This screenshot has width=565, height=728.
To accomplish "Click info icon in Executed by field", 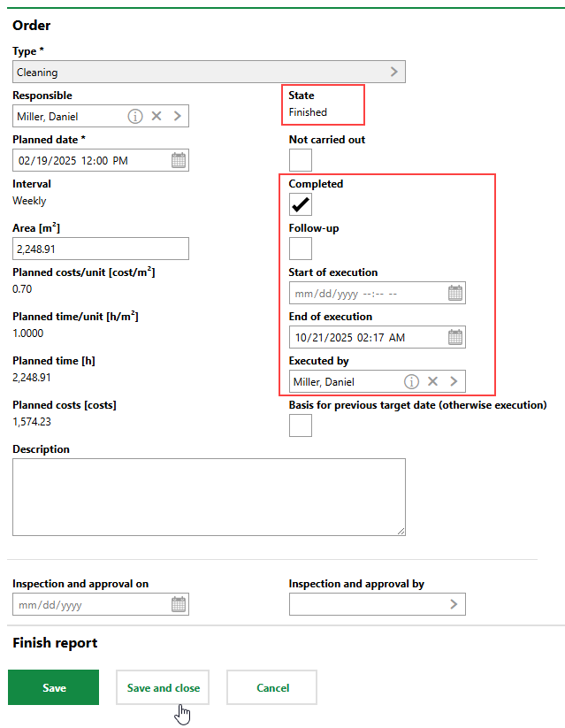I will coord(411,381).
